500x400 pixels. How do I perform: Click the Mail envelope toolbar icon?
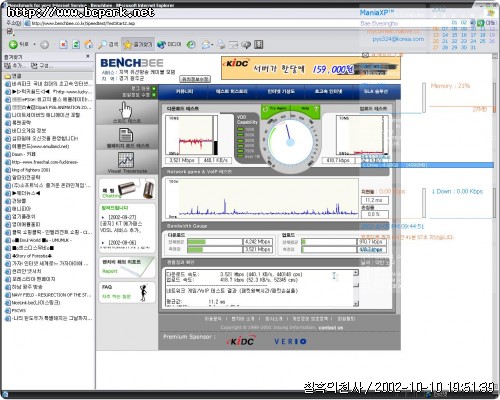(206, 44)
